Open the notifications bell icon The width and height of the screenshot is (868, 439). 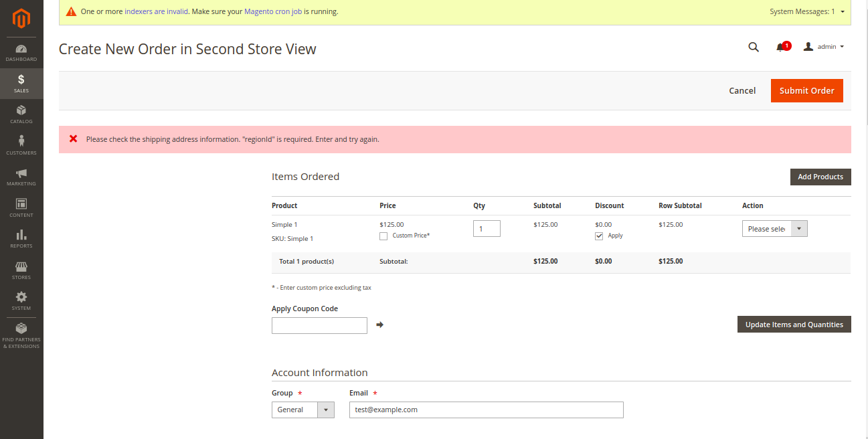click(x=780, y=47)
